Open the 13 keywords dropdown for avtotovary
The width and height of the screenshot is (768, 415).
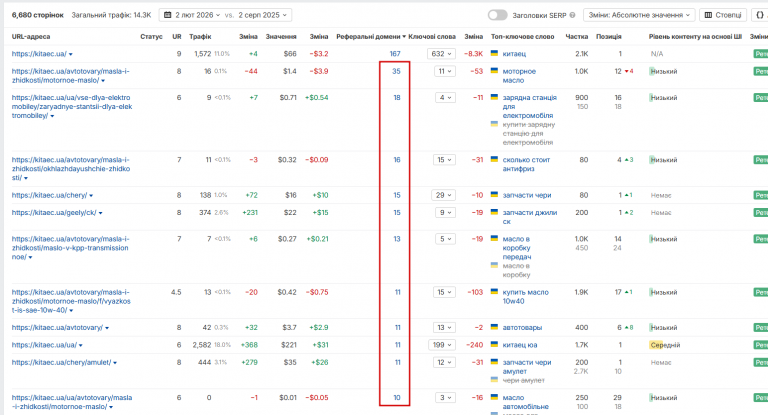tap(444, 327)
